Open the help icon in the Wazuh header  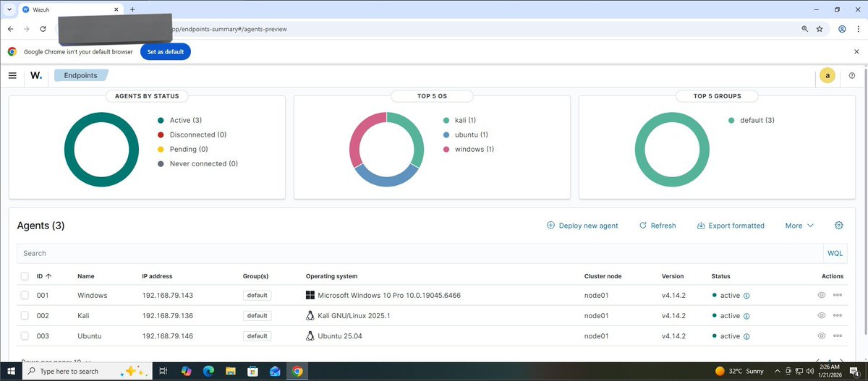point(851,75)
